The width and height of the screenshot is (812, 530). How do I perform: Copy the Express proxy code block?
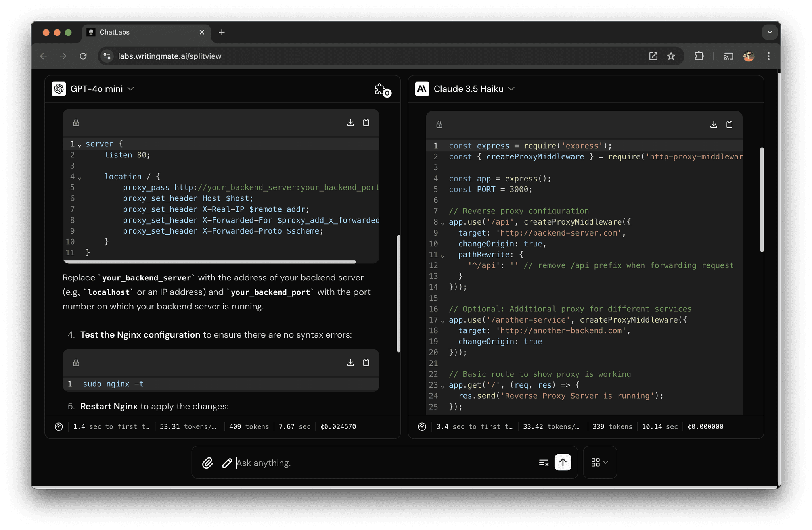point(729,125)
